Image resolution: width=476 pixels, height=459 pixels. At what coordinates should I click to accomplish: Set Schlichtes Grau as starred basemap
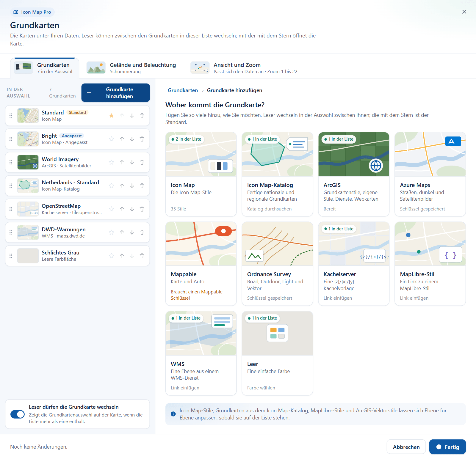pos(112,256)
